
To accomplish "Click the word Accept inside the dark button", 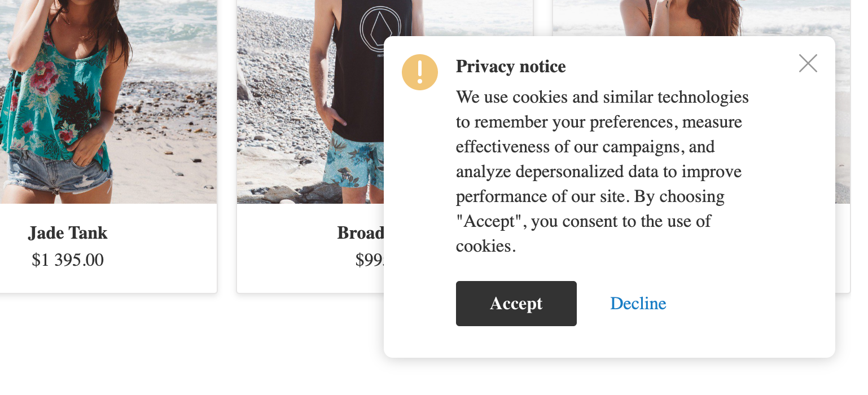I will click(515, 303).
